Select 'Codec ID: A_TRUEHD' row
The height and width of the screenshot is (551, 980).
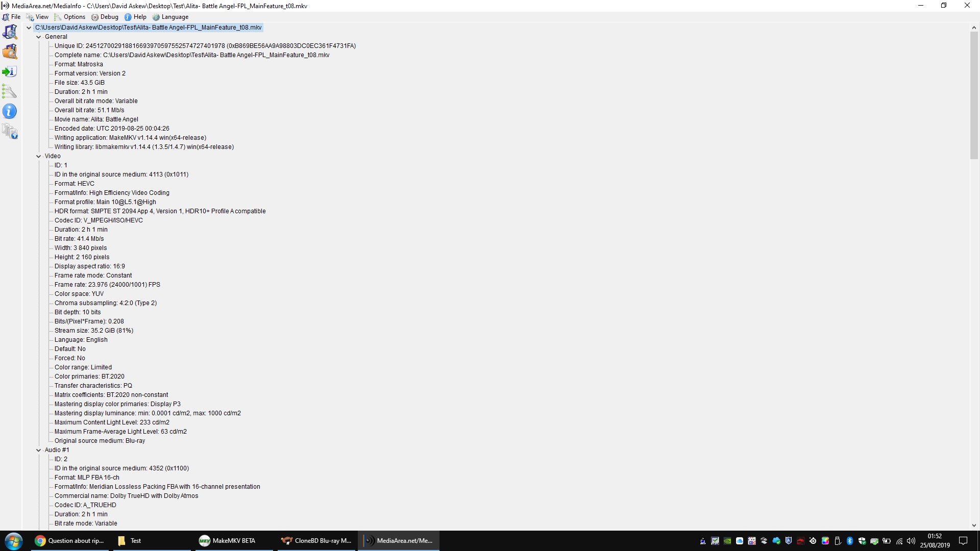tap(85, 505)
